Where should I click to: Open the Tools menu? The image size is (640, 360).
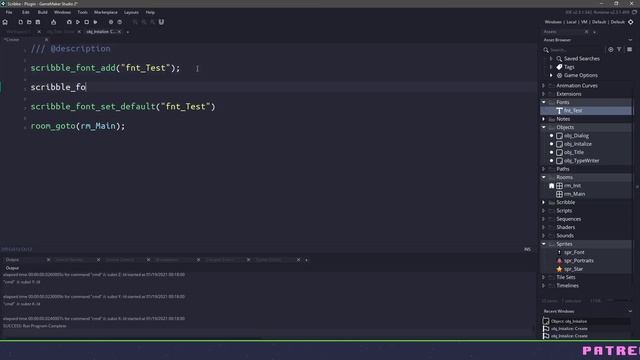pos(82,12)
